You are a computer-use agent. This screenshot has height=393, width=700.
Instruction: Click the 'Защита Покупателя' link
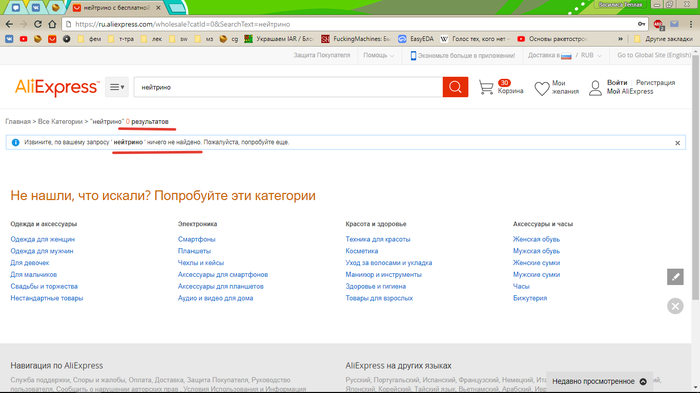[x=321, y=55]
